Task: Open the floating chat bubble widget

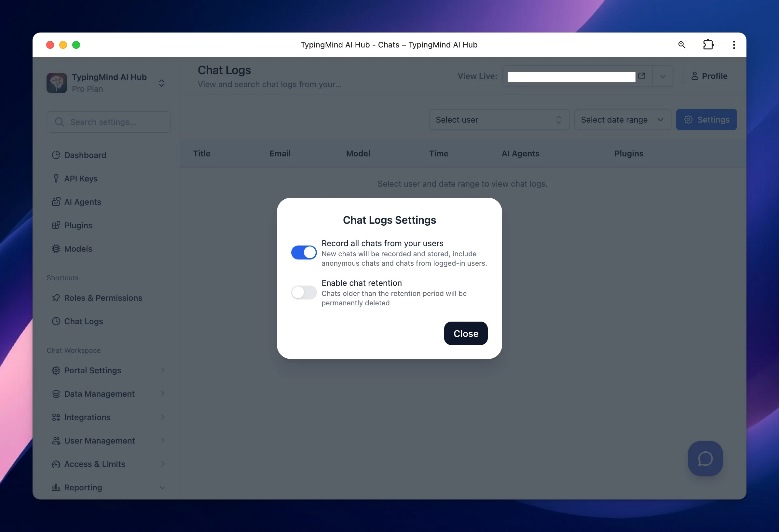Action: 705,459
